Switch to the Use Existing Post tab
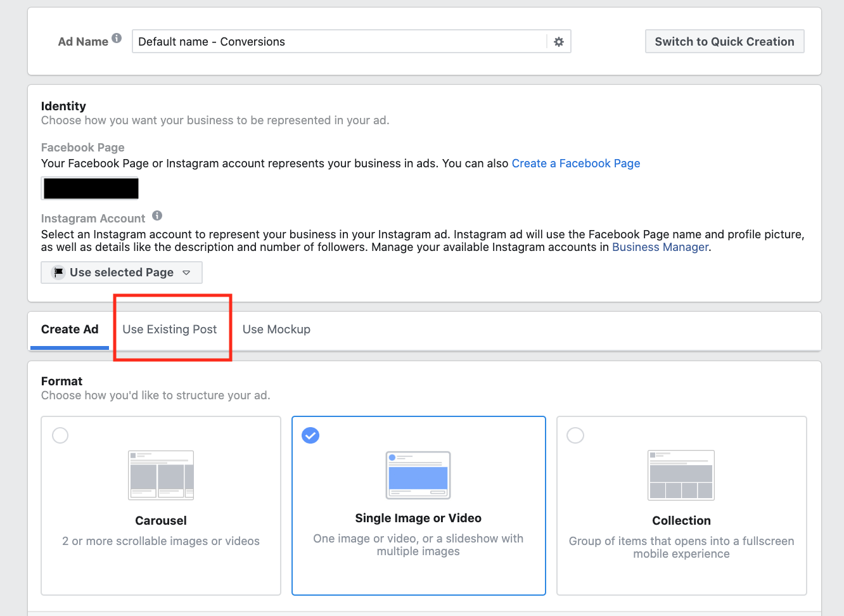 pos(170,330)
